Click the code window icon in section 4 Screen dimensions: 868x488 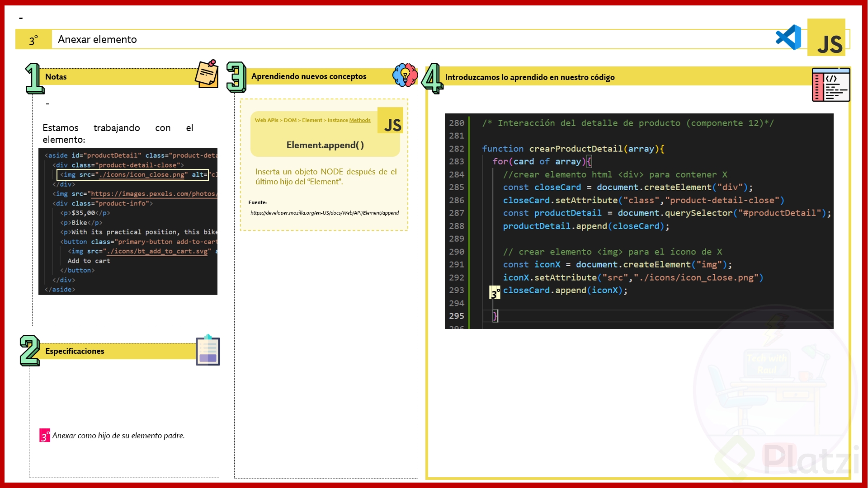point(831,85)
